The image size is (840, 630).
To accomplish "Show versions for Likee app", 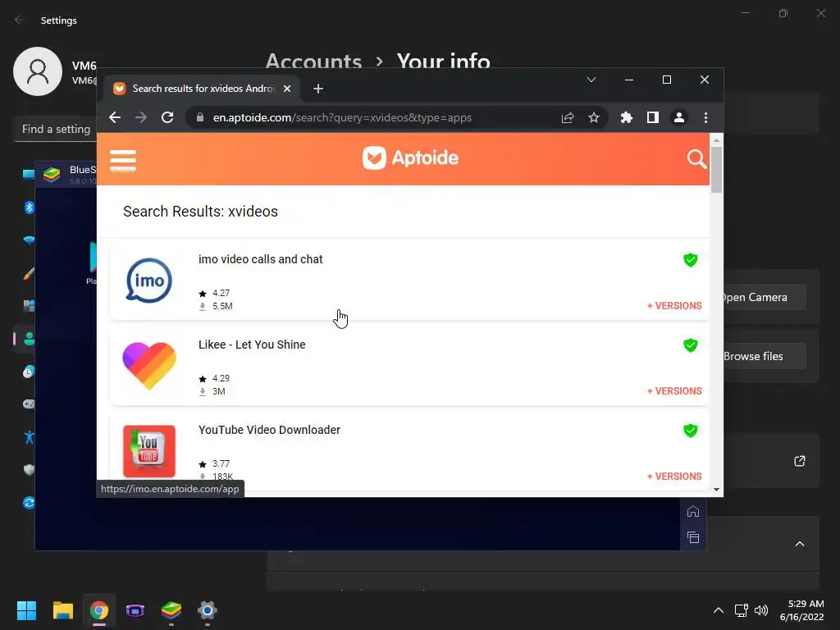I will (x=674, y=391).
